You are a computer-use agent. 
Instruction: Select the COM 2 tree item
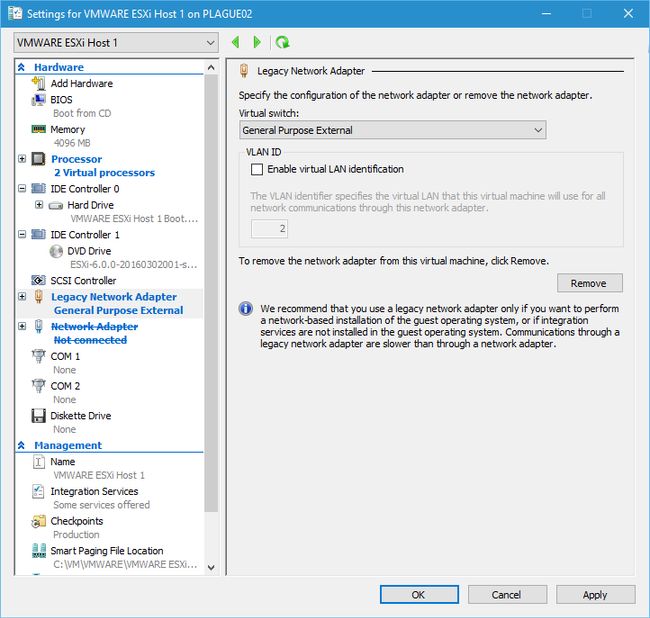(x=65, y=386)
